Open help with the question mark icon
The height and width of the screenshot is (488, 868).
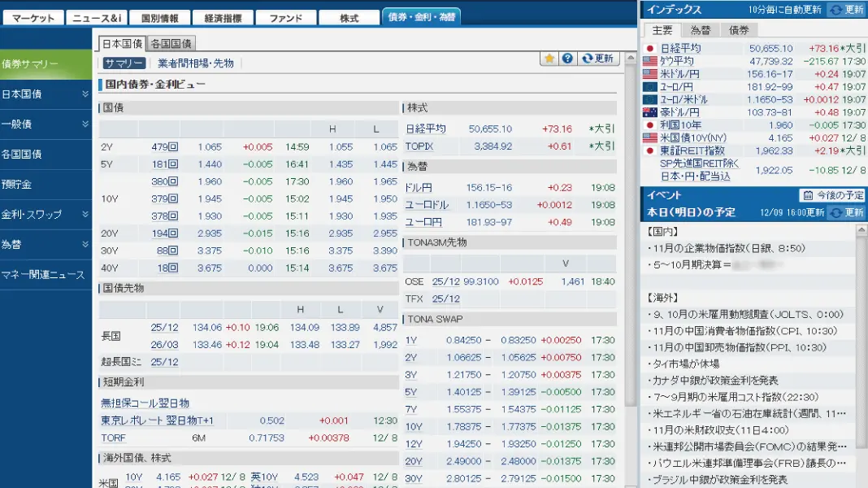(x=567, y=59)
